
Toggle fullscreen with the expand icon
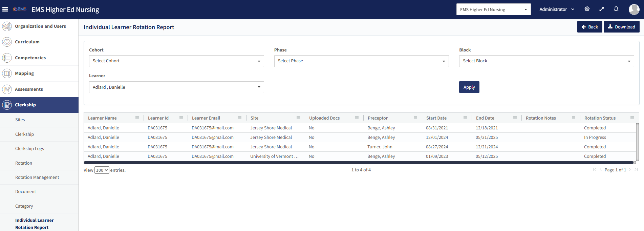click(602, 9)
